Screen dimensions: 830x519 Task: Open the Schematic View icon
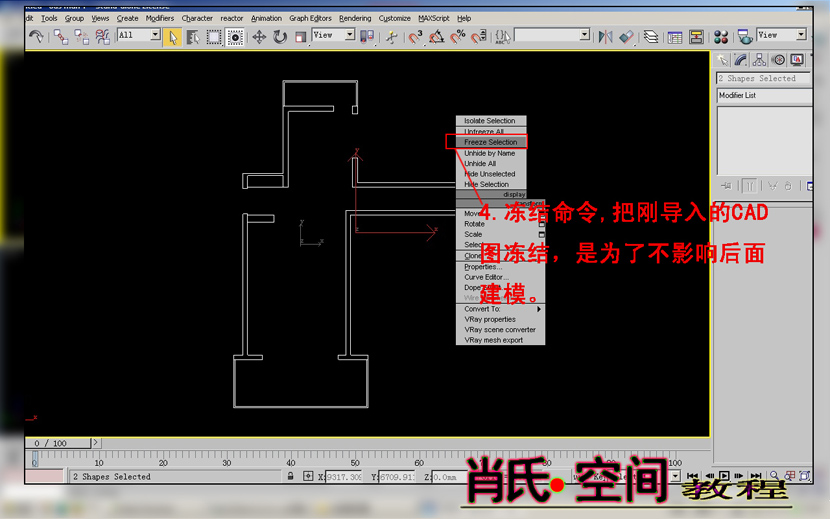(x=696, y=37)
